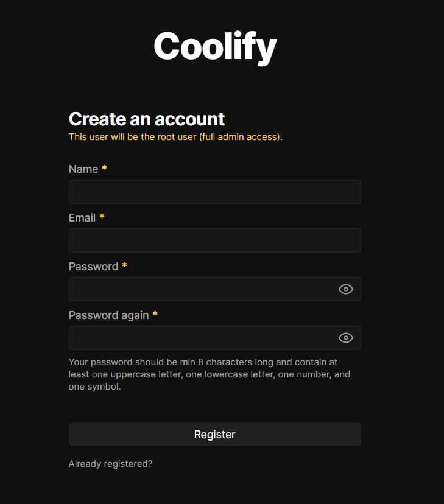Click the required asterisk beside Email

pyautogui.click(x=102, y=217)
